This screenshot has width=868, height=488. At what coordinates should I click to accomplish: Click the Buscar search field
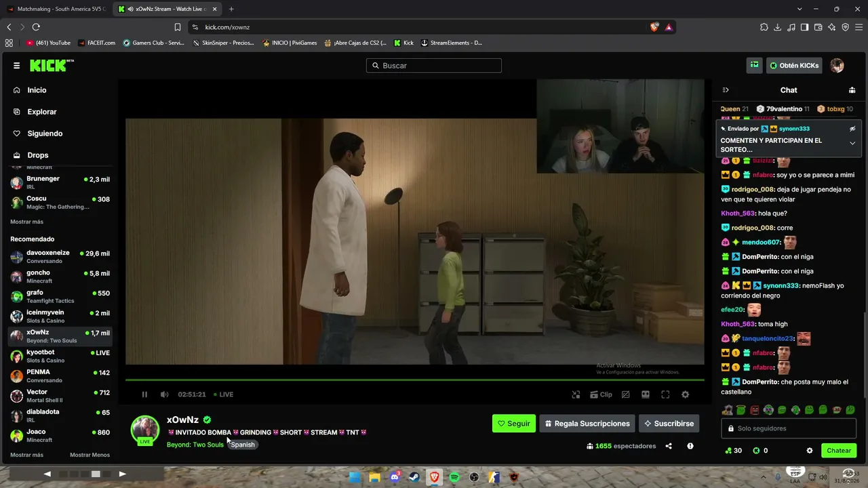pos(434,66)
